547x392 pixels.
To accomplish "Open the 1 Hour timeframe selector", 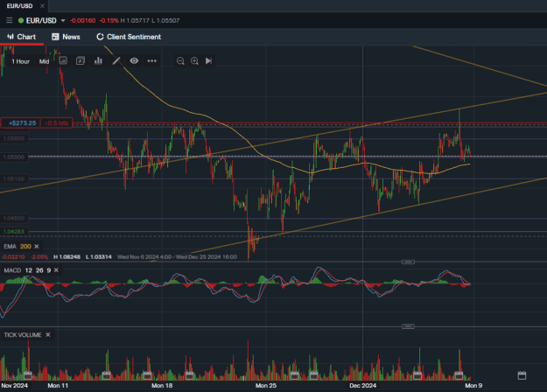I will 21,61.
